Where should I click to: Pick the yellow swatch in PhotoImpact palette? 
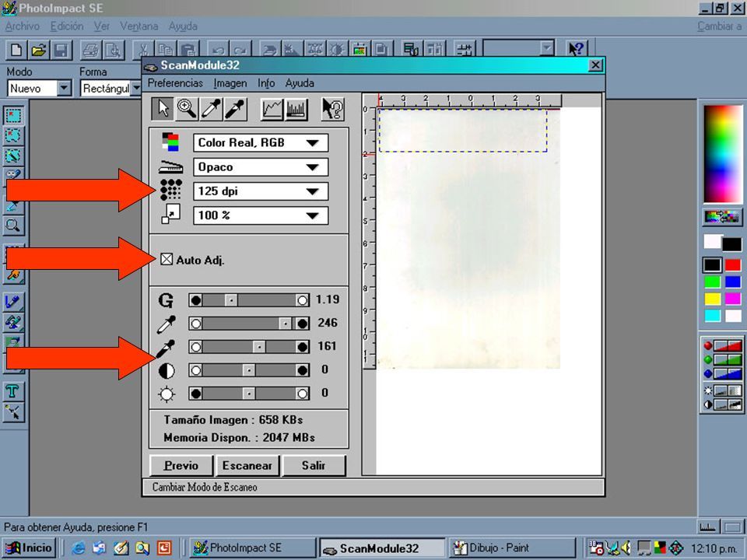712,299
